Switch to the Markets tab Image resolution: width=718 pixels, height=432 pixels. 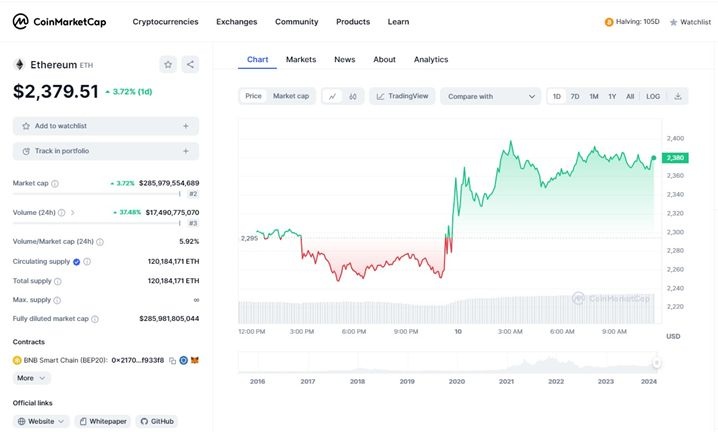(x=301, y=60)
